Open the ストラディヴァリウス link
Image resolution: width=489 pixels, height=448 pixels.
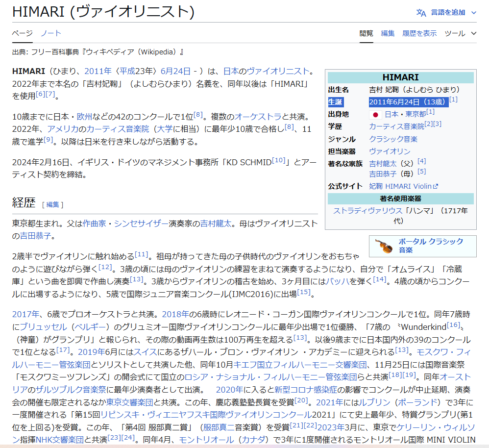[x=368, y=211]
